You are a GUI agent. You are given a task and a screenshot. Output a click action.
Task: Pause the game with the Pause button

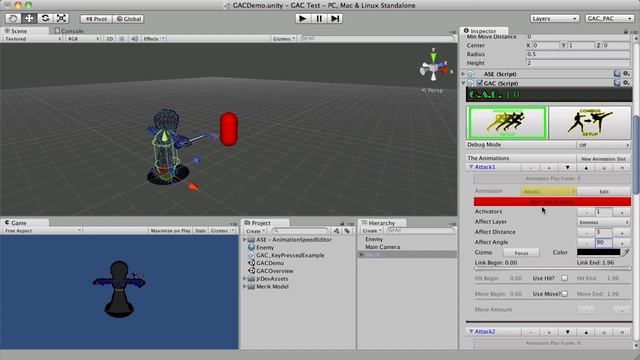tap(319, 18)
